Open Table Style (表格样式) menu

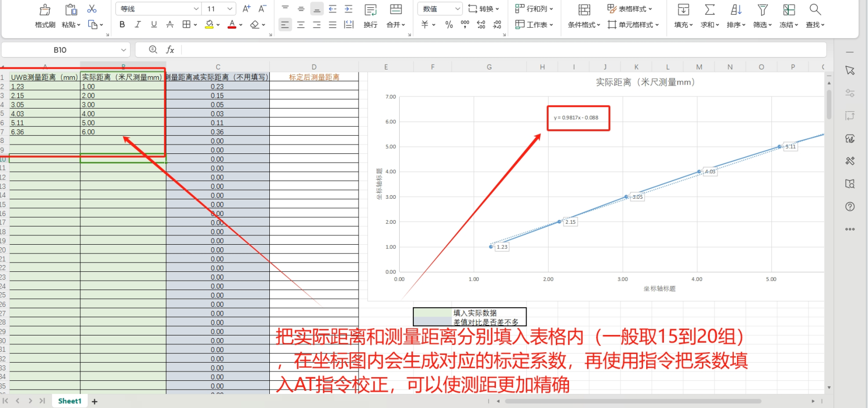629,9
